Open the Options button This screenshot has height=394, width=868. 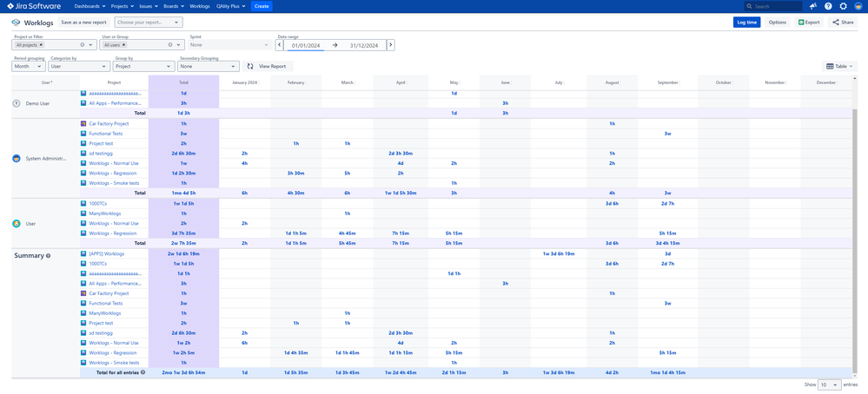coord(778,23)
